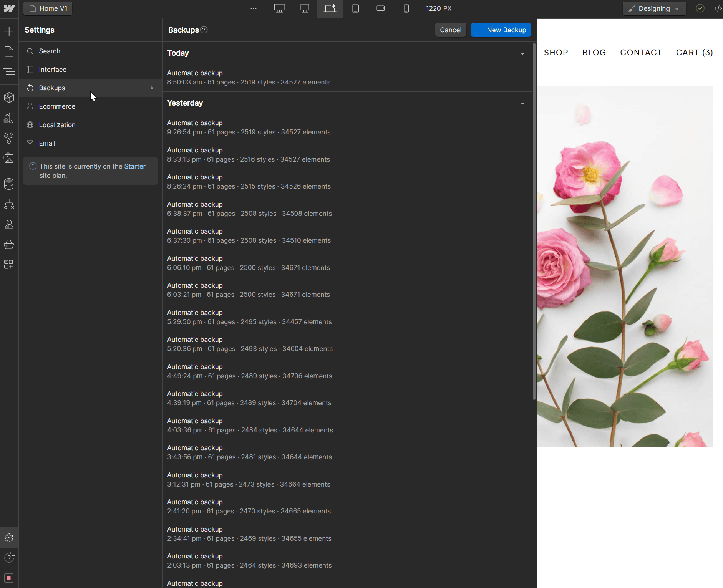Open the Navigator panel icon
This screenshot has width=723, height=588.
(9, 71)
